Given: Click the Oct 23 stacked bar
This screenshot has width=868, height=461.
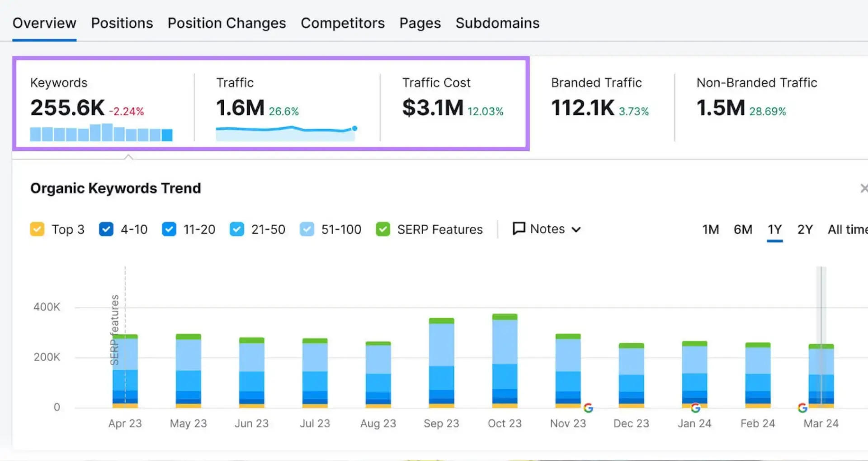Looking at the screenshot, I should pos(505,361).
